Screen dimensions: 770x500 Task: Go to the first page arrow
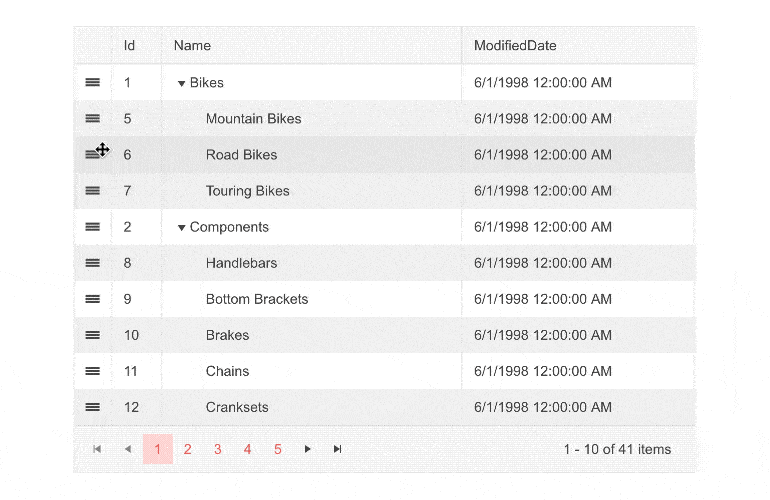point(97,449)
